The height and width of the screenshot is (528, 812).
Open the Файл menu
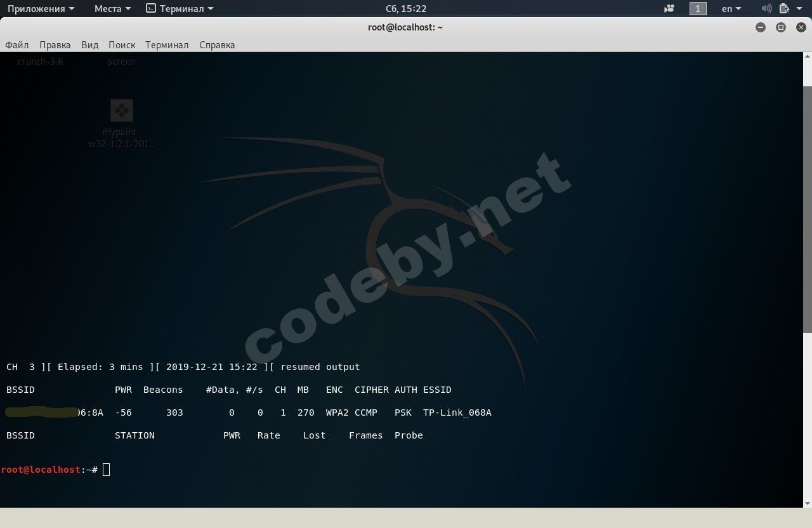coord(17,45)
